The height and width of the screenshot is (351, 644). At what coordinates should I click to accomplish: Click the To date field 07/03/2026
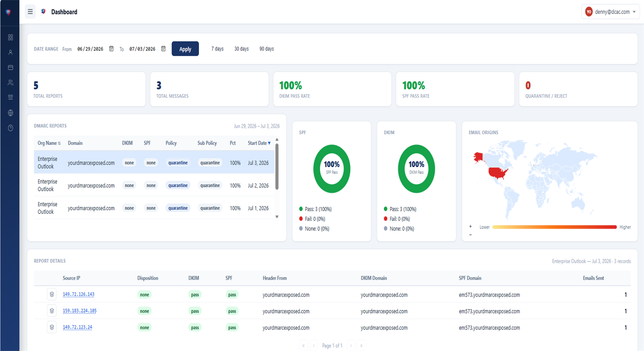[x=142, y=49]
